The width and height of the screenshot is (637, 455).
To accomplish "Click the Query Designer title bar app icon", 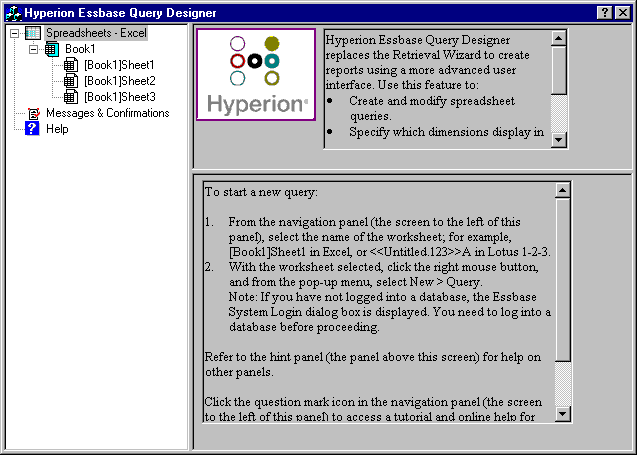I will tap(12, 11).
